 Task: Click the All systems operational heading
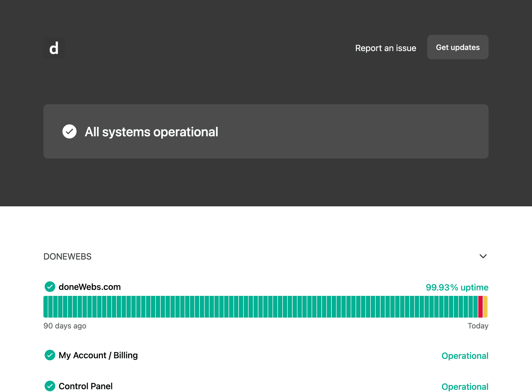151,132
